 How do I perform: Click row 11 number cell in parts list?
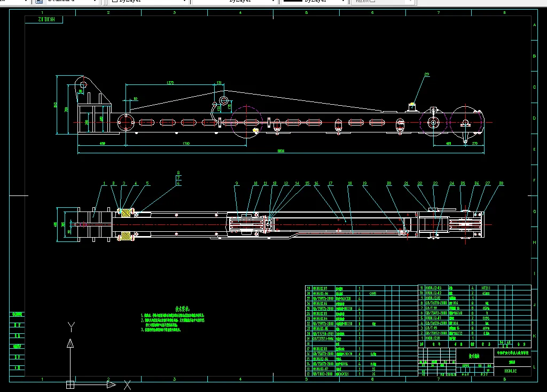[x=421, y=288]
